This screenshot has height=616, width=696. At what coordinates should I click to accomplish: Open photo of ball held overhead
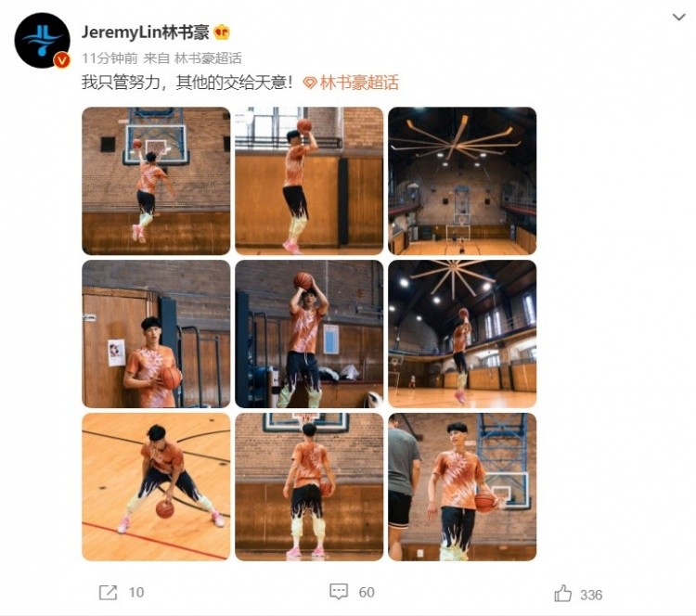309,334
